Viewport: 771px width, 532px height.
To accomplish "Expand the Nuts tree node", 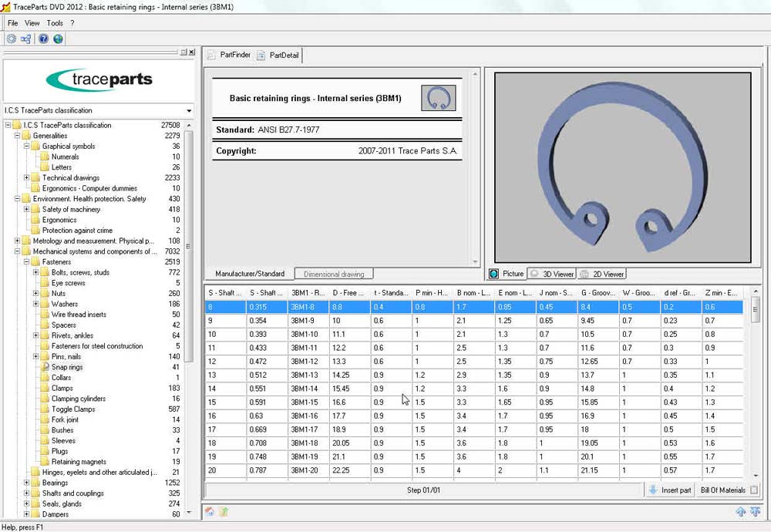I will (x=36, y=293).
